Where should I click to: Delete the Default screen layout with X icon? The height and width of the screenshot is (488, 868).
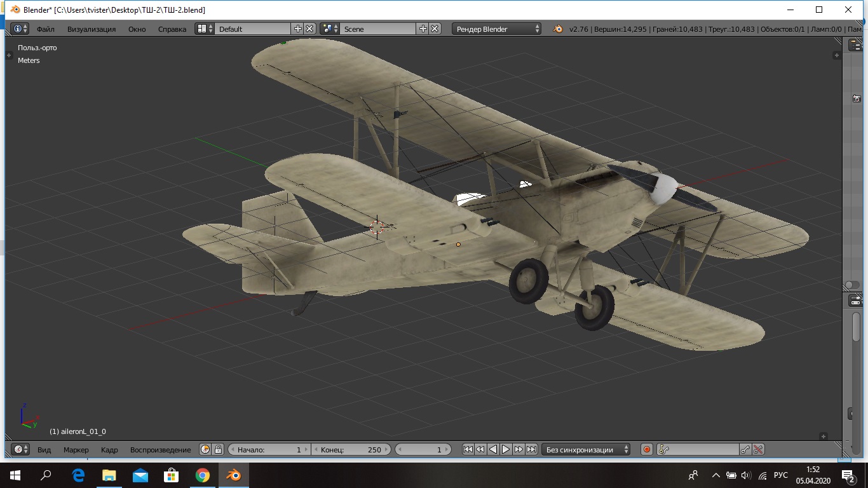[309, 29]
